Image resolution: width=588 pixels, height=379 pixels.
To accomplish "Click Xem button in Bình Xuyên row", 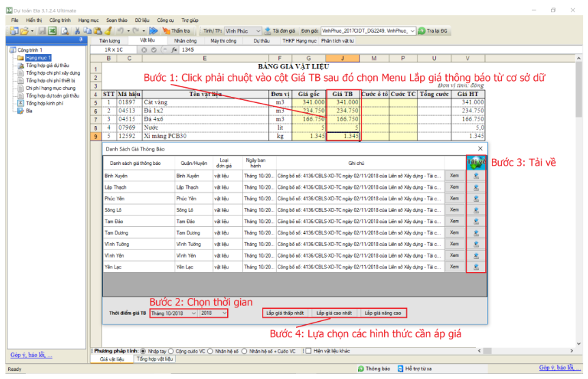I will tap(454, 175).
